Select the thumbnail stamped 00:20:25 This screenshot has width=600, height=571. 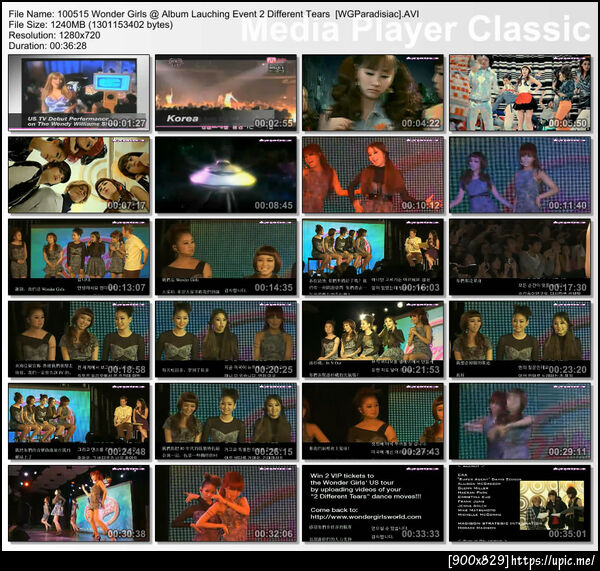click(226, 339)
